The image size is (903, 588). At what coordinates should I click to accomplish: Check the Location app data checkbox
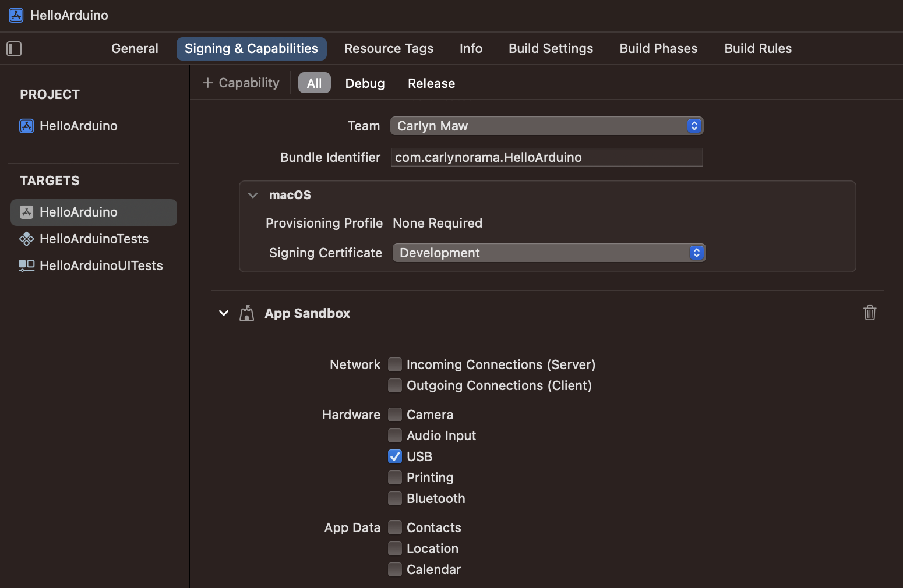coord(395,548)
